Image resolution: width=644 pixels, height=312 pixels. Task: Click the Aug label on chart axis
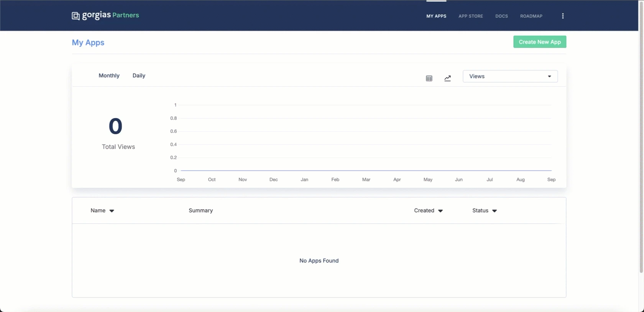[x=521, y=179]
